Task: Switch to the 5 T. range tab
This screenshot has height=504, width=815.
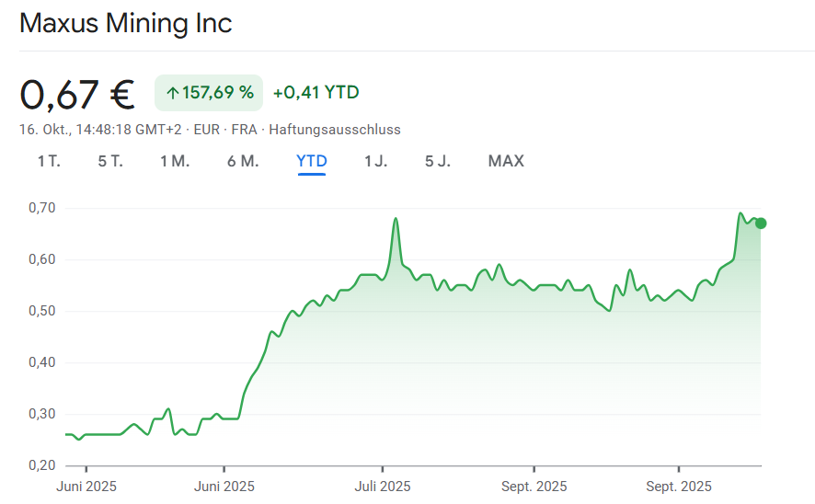Action: [x=110, y=161]
